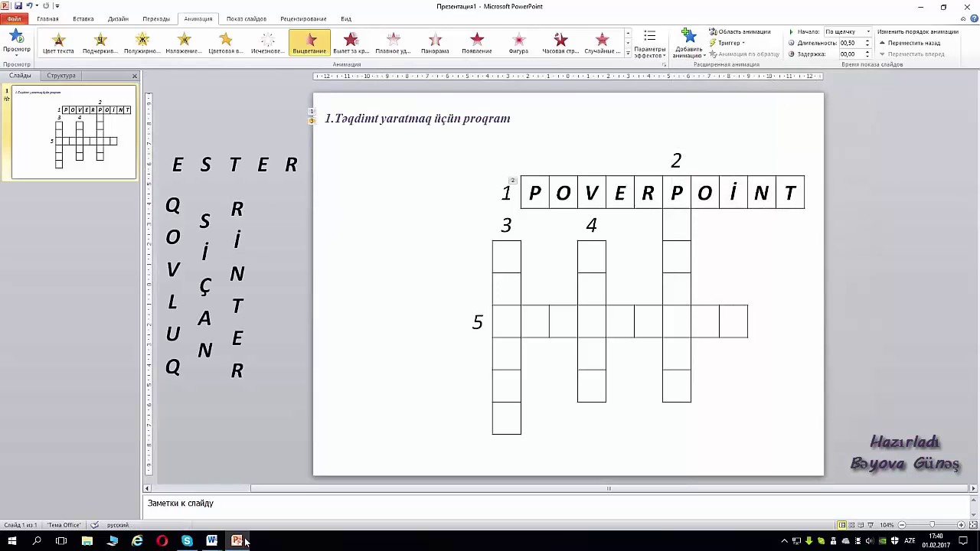Image resolution: width=980 pixels, height=551 pixels.
Task: Click the 104% zoom level
Action: [887, 525]
